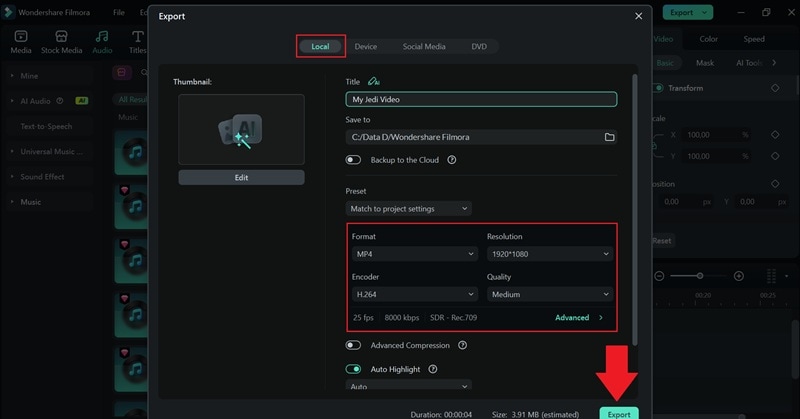Click the timeline zoom slider handle
The image size is (800, 419).
click(x=699, y=276)
